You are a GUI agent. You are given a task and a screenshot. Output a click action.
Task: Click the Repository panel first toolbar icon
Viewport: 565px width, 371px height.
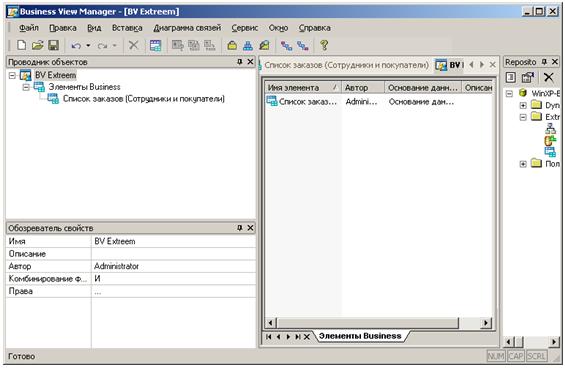511,77
